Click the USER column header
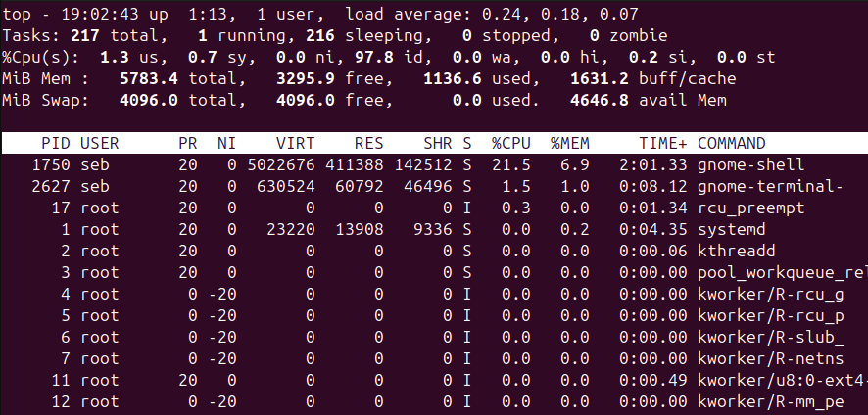Image resolution: width=868 pixels, height=415 pixels. coord(100,143)
